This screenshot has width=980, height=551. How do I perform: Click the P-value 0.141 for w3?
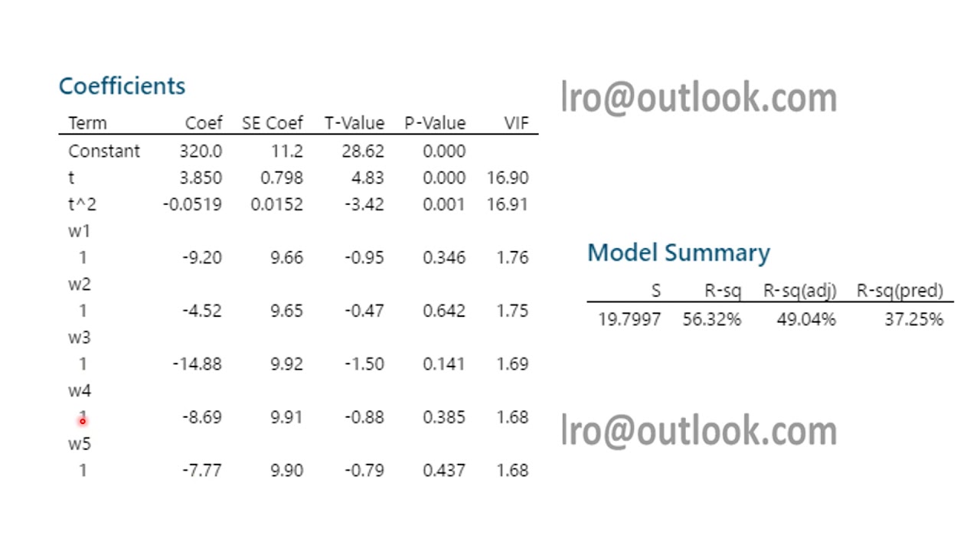click(x=443, y=364)
